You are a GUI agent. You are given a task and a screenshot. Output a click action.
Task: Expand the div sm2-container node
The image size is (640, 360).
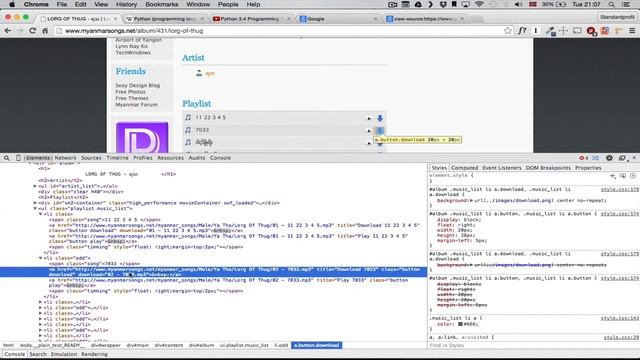coord(35,203)
